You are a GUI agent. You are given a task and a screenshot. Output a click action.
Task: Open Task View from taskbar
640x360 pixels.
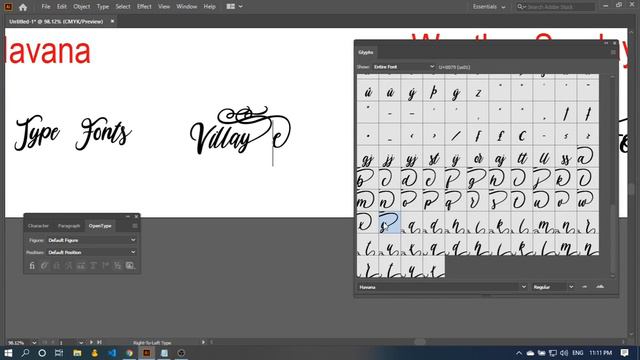tap(59, 353)
